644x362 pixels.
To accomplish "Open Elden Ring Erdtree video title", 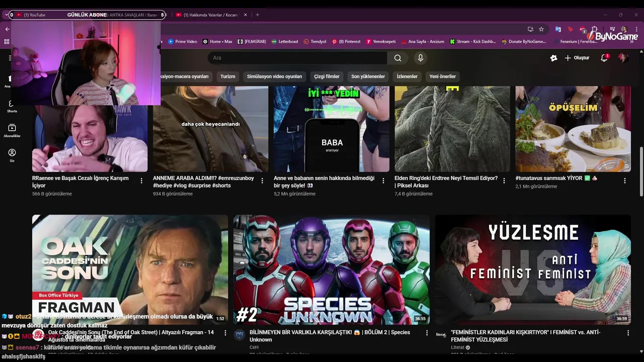I will 446,182.
